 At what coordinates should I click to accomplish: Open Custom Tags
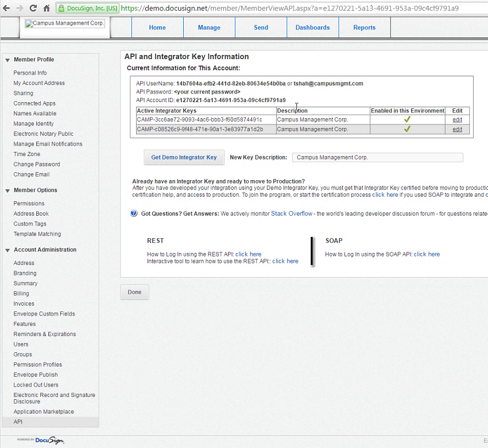(30, 224)
